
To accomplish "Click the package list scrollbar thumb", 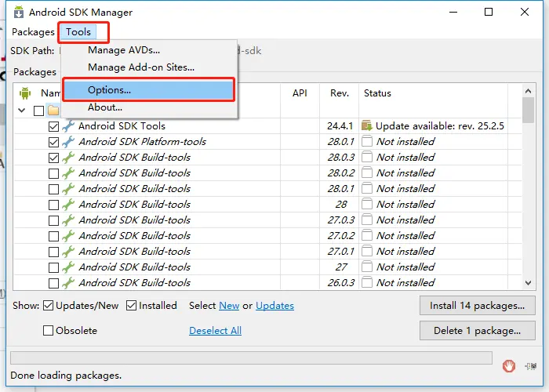I will 529,111.
